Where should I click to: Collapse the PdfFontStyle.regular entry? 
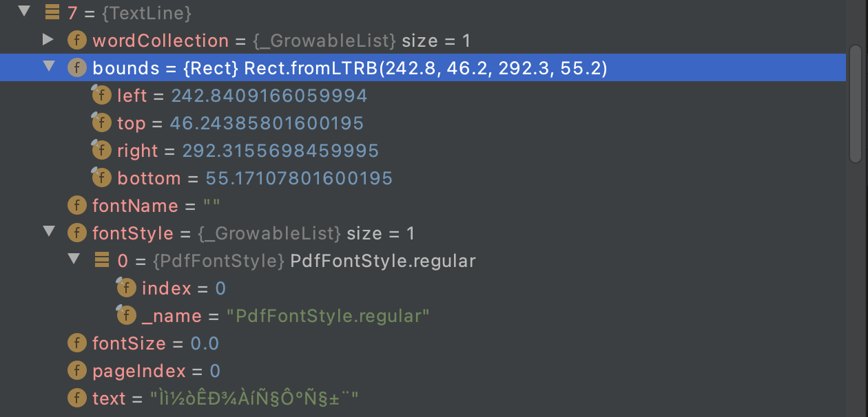(74, 260)
